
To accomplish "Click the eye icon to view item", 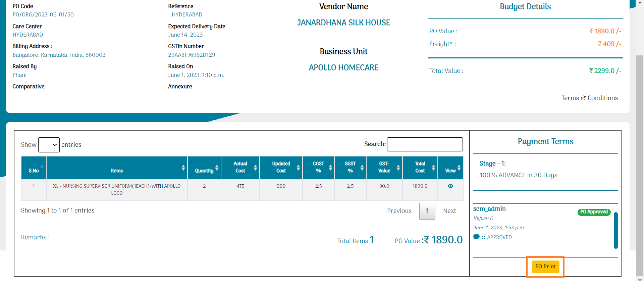I will pos(450,186).
